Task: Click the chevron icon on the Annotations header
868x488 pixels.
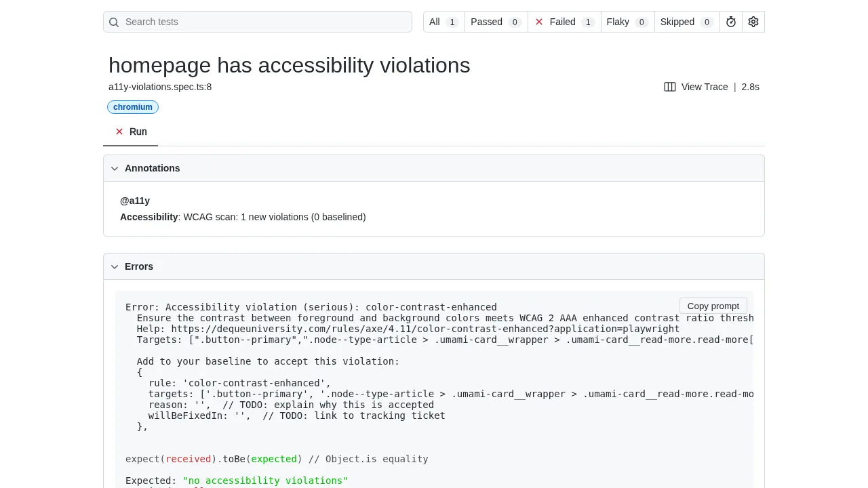Action: point(115,168)
